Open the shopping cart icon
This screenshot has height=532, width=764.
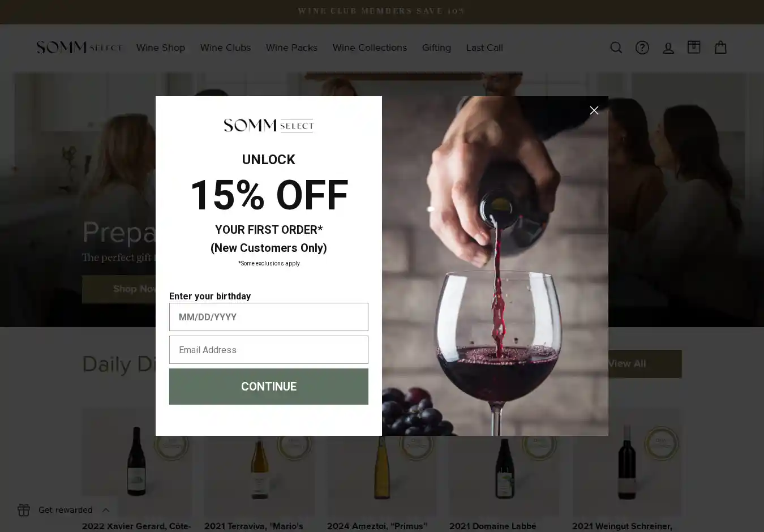pos(720,48)
